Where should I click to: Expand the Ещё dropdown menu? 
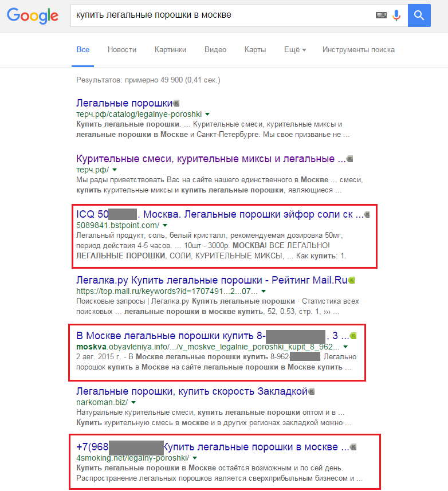click(295, 49)
